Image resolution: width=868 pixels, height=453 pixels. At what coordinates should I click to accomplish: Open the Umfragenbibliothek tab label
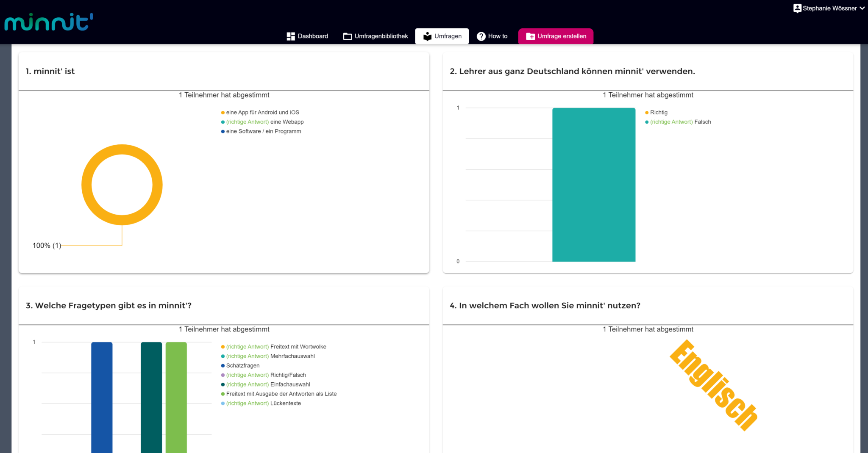pyautogui.click(x=381, y=36)
